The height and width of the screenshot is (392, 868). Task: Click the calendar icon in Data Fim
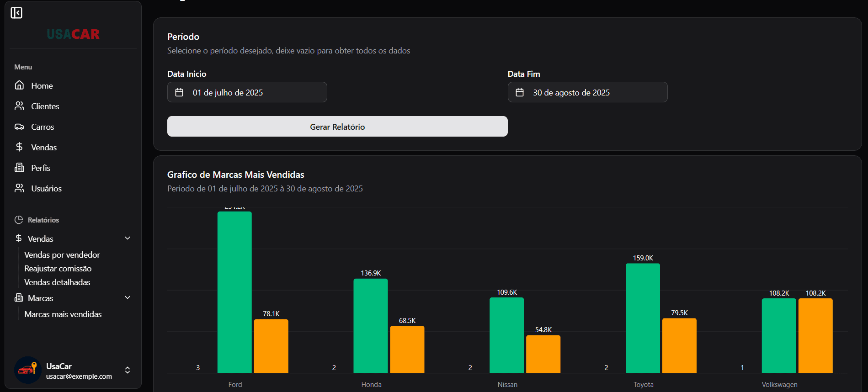pyautogui.click(x=520, y=92)
